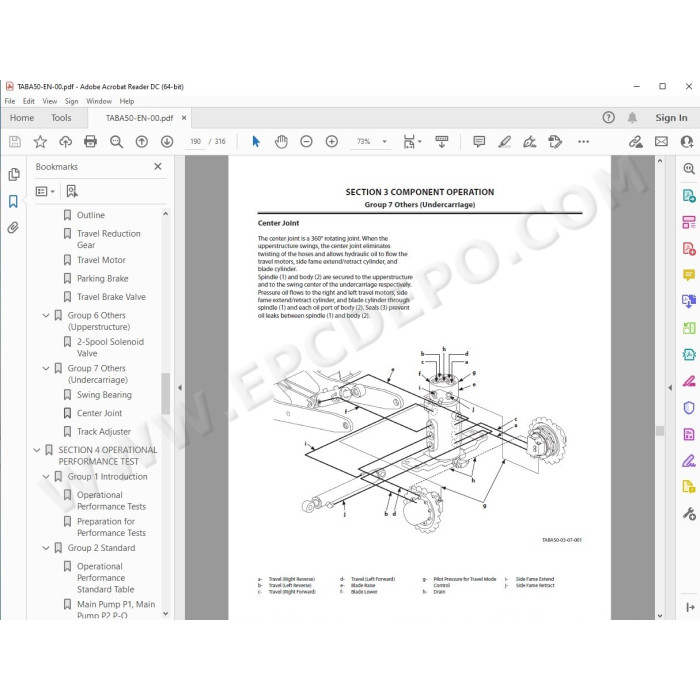Viewport: 700px width, 700px height.
Task: Print the document with the printer icon
Action: (x=91, y=142)
